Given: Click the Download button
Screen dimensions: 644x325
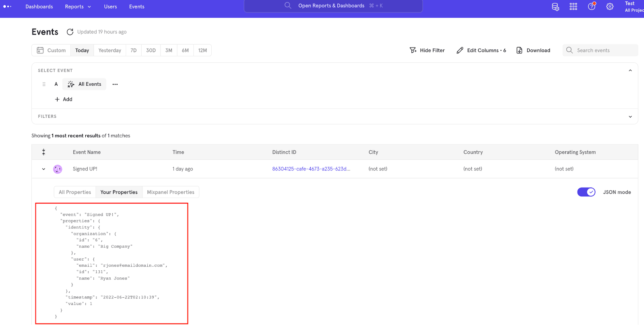Looking at the screenshot, I should tap(533, 50).
